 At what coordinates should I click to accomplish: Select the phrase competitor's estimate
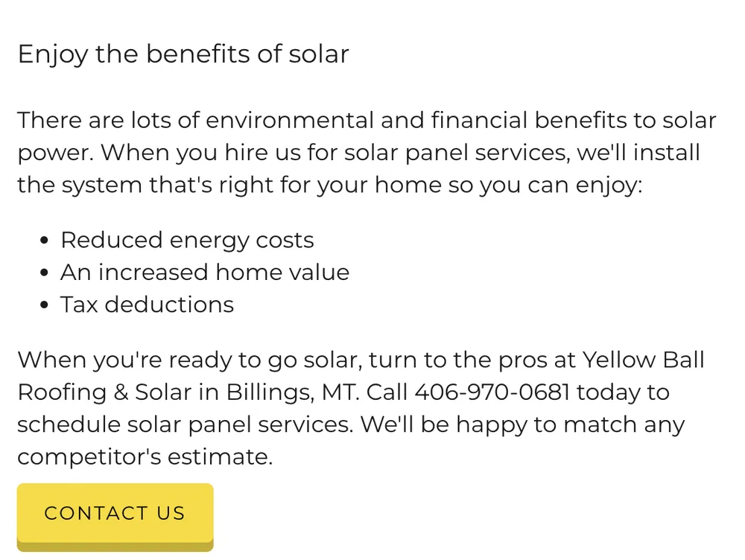[x=146, y=456]
